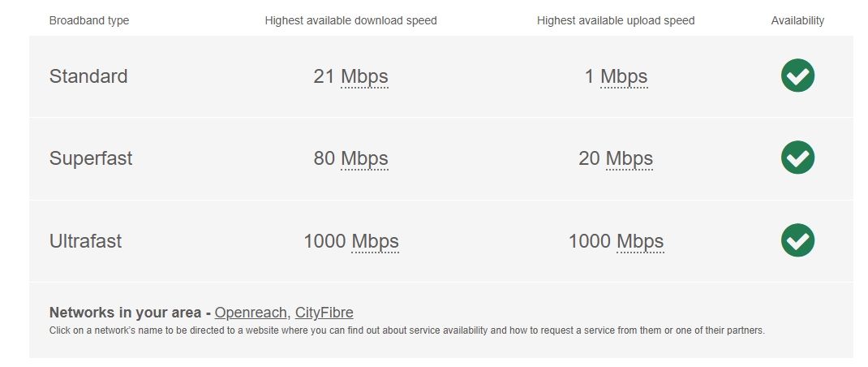Click Mbps abbreviation in Ultrafast upload speed
This screenshot has height=367, width=868.
click(640, 242)
